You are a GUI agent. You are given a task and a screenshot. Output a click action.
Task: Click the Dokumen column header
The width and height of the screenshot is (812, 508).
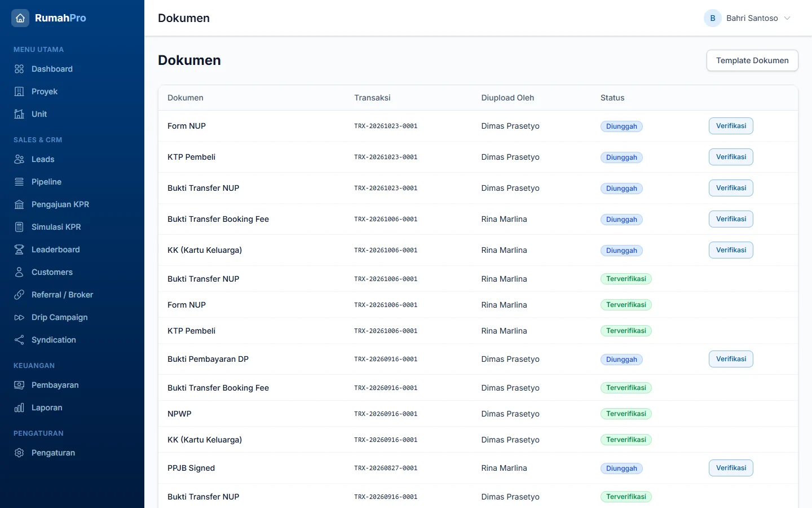pos(186,98)
